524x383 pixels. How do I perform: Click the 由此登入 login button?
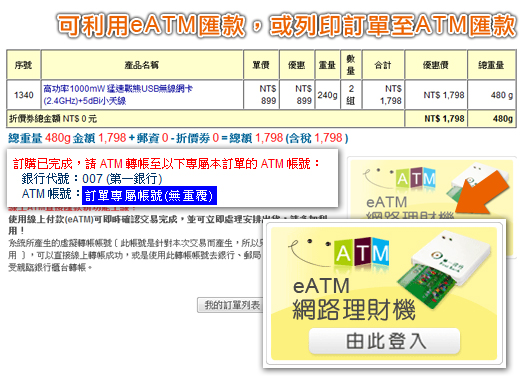tap(385, 341)
